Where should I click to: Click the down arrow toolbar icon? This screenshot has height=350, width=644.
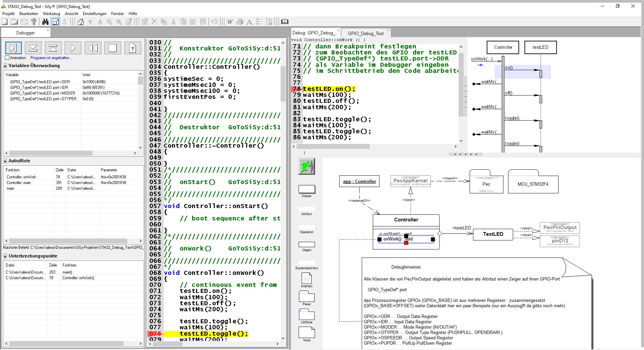[100, 22]
